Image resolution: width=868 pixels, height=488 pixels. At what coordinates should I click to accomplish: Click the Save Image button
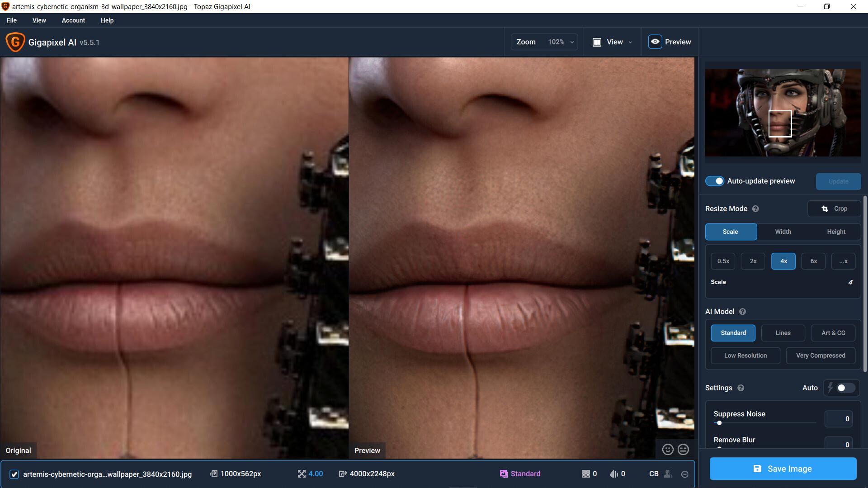[783, 469]
